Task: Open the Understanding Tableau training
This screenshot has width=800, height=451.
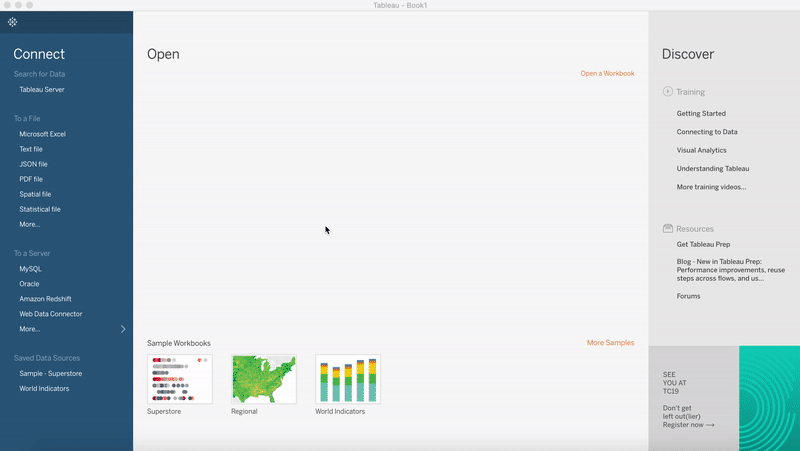Action: [713, 168]
